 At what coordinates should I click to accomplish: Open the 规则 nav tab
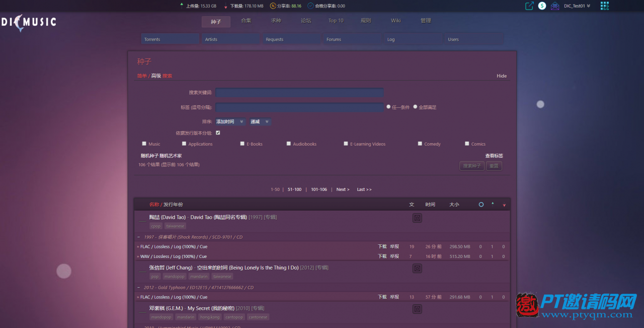[x=366, y=21]
